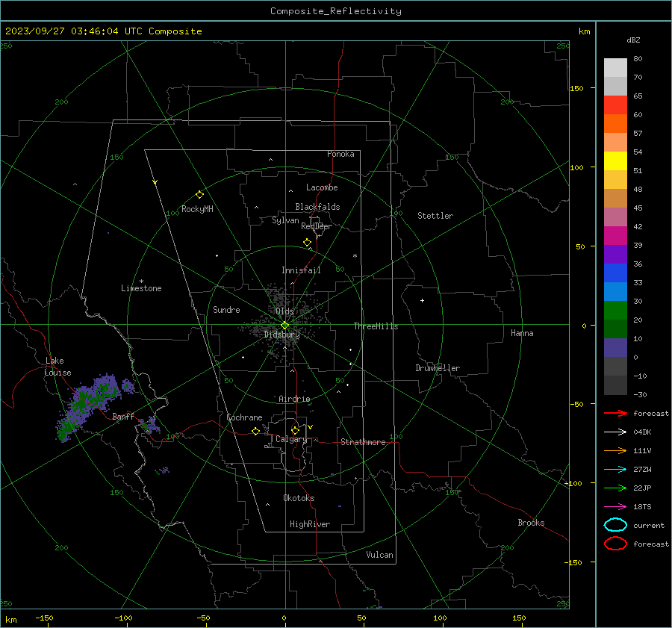
Task: Click the red 60 dBZ color swatch
Action: point(615,105)
